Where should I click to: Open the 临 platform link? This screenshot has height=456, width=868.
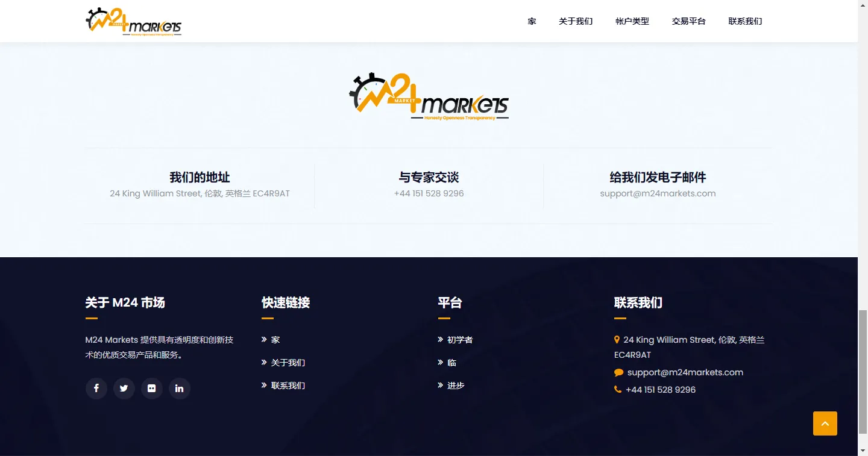451,363
